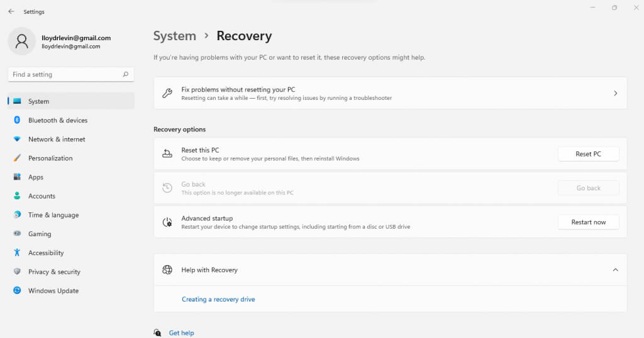Maximize the Settings window

[x=614, y=8]
